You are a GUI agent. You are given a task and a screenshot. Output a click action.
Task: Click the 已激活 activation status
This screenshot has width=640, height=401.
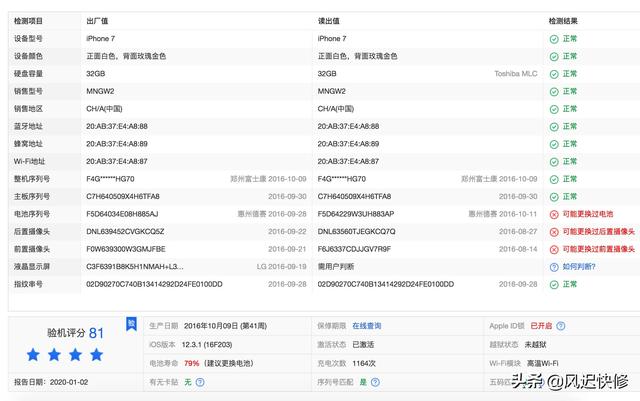click(x=363, y=345)
